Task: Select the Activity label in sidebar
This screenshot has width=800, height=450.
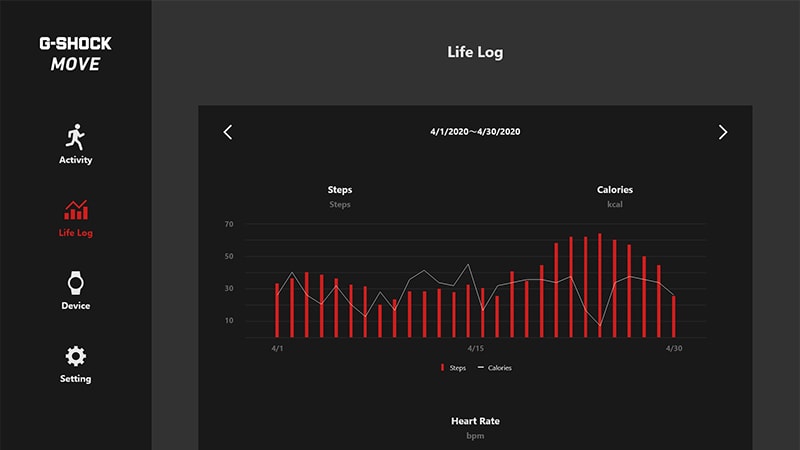Action: (75, 160)
